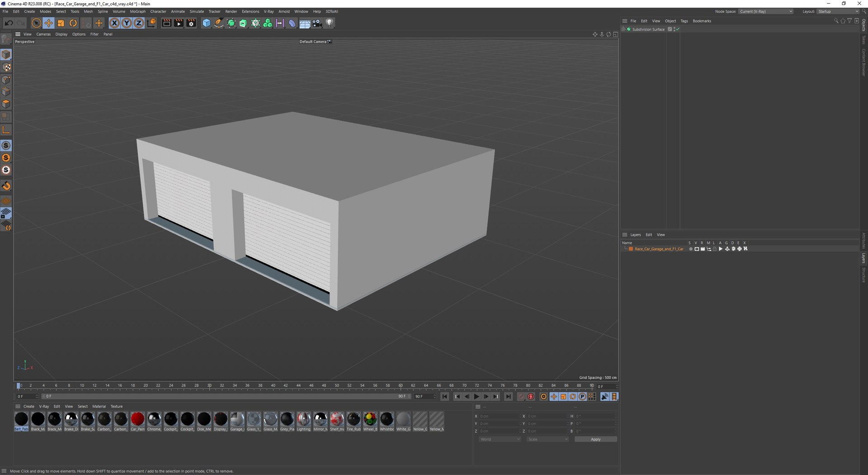Toggle layer visibility eye for Race_Car_Garage_and_F1_Car
Image resolution: width=868 pixels, height=475 pixels.
[697, 249]
